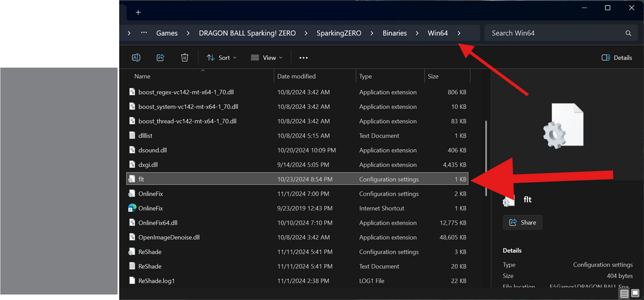
Task: Click breadcrumb leading chevron
Action: coord(129,33)
